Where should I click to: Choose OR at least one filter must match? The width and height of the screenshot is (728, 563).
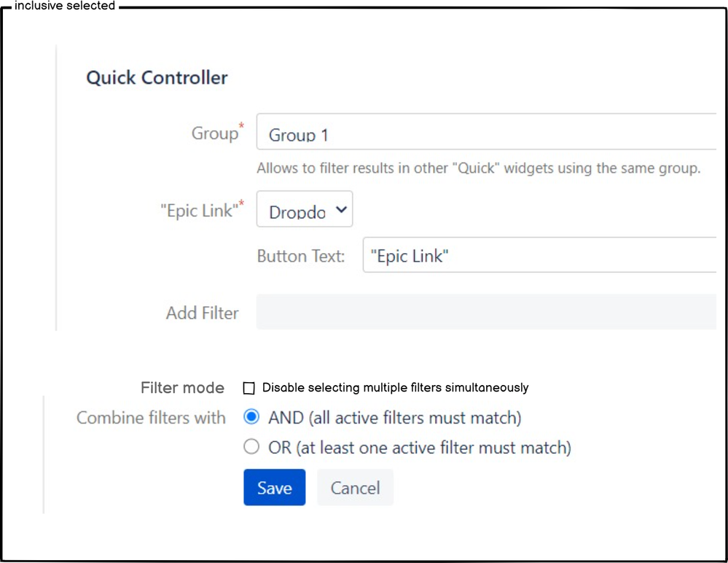251,447
